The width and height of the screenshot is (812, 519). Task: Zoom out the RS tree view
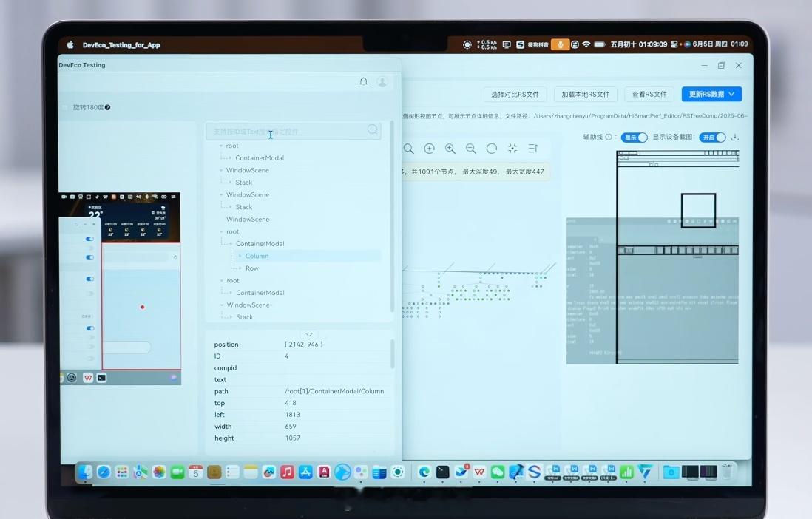471,149
